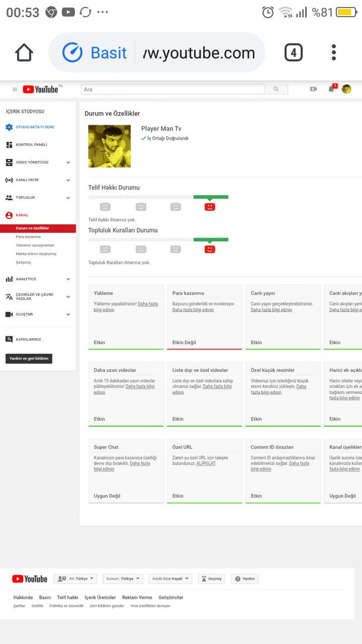Screen dimensions: 362x644
Task: Click the Topluluk people icon
Action: coord(9,197)
